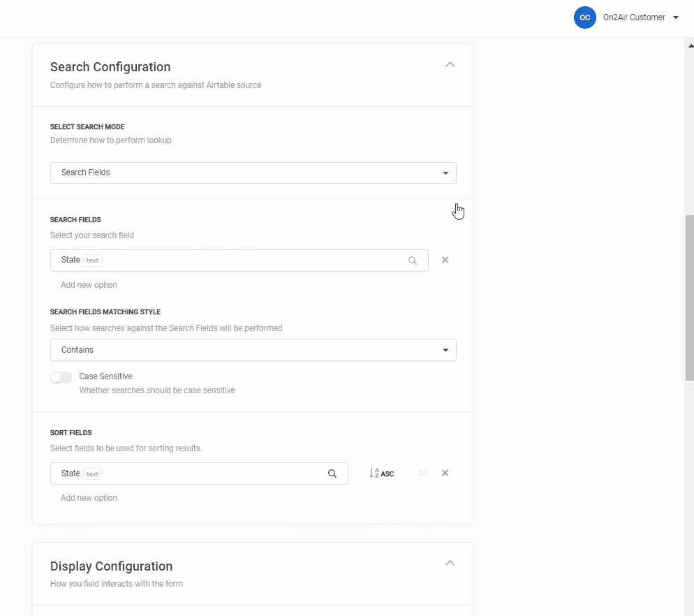
Task: Click the caret next to On2Air Customer
Action: 676,18
